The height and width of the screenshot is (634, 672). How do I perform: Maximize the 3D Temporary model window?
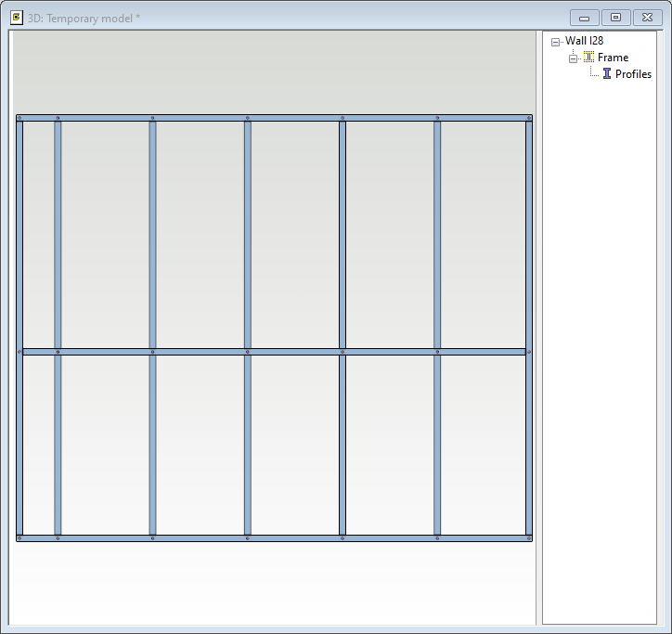pyautogui.click(x=615, y=18)
